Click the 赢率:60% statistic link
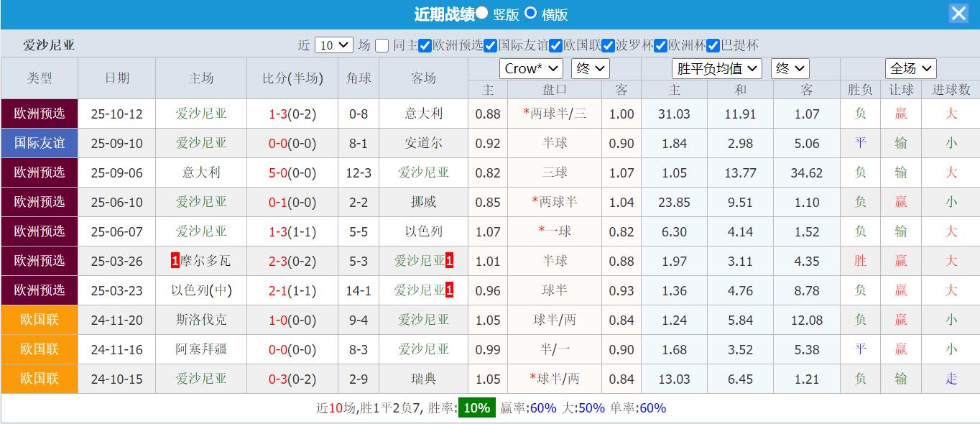The width and height of the screenshot is (980, 424). (534, 407)
